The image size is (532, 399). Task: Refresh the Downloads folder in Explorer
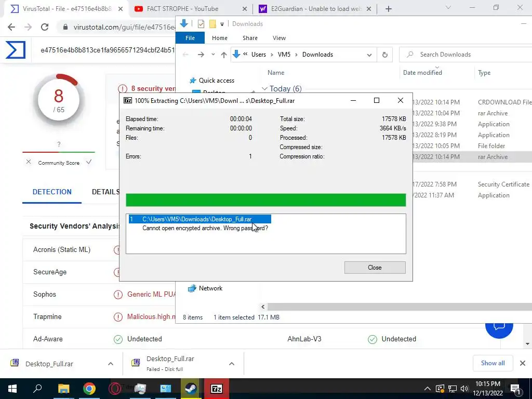pyautogui.click(x=385, y=55)
